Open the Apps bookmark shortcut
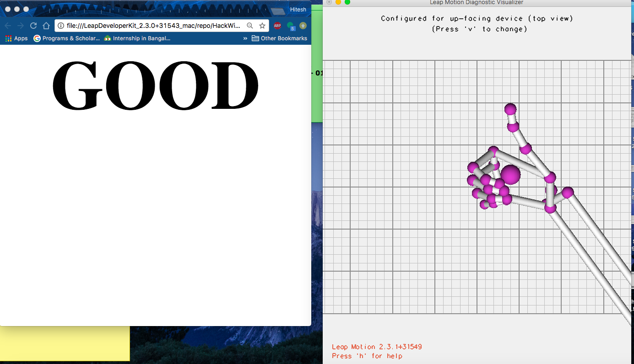Image resolution: width=634 pixels, height=364 pixels. (x=16, y=38)
